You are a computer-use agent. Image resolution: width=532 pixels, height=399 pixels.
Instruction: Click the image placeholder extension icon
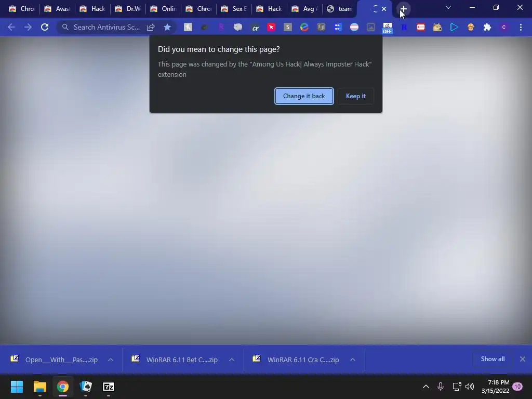(371, 27)
